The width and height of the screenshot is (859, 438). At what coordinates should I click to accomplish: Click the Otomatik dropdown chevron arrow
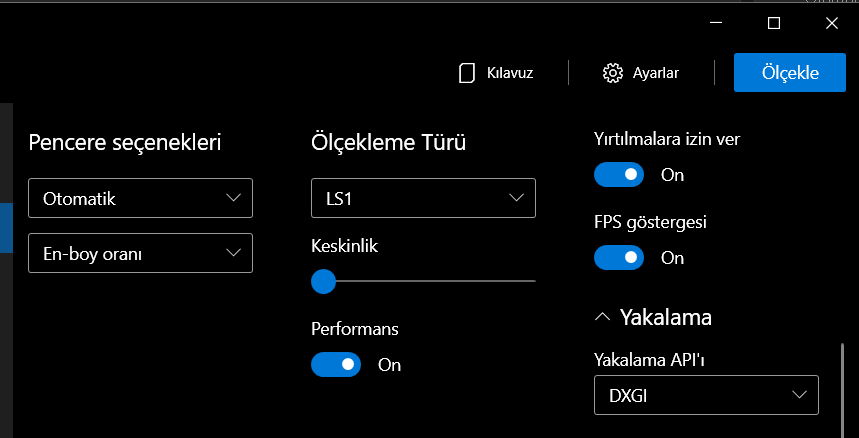click(234, 198)
